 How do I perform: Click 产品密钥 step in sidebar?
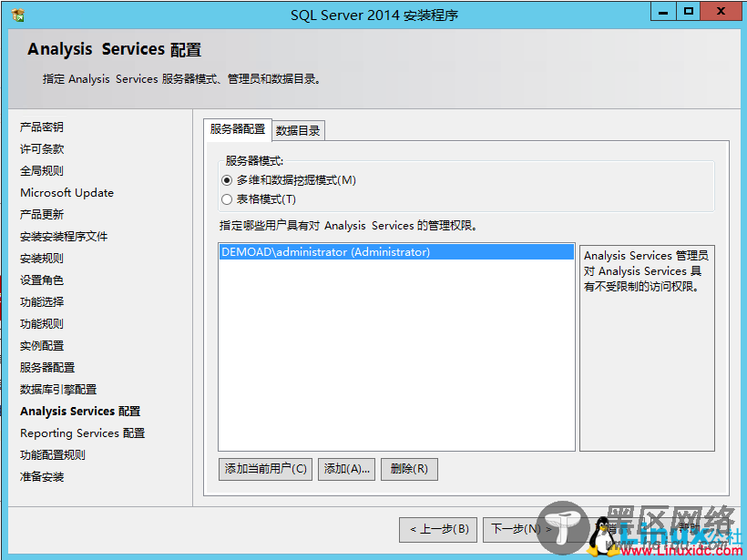tap(41, 127)
